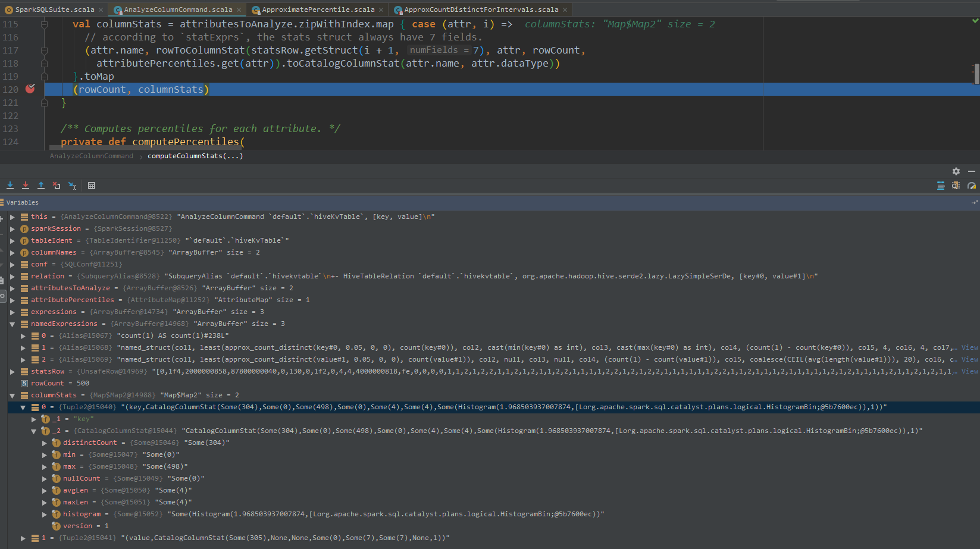Click View link for namedExpressions item 2
Image resolution: width=980 pixels, height=549 pixels.
tap(970, 359)
